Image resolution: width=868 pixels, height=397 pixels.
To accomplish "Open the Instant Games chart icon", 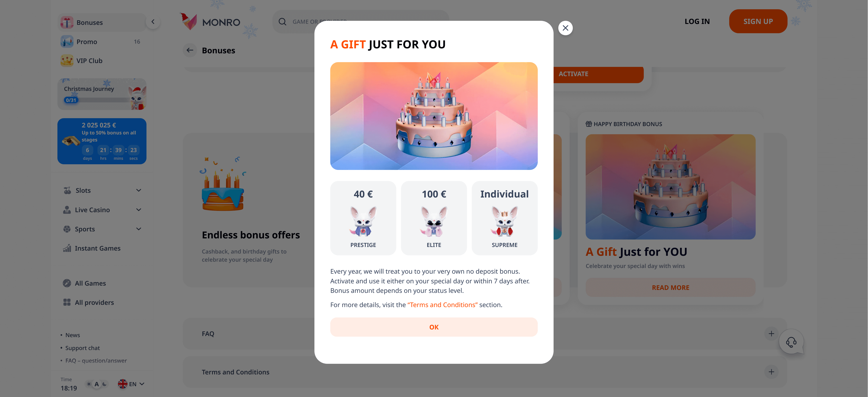I will (x=67, y=248).
